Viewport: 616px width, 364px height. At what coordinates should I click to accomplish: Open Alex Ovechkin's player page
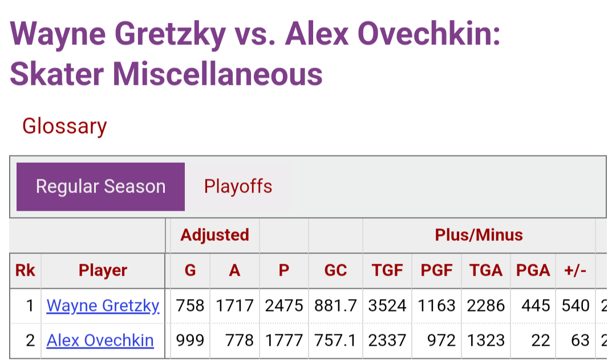pyautogui.click(x=100, y=340)
